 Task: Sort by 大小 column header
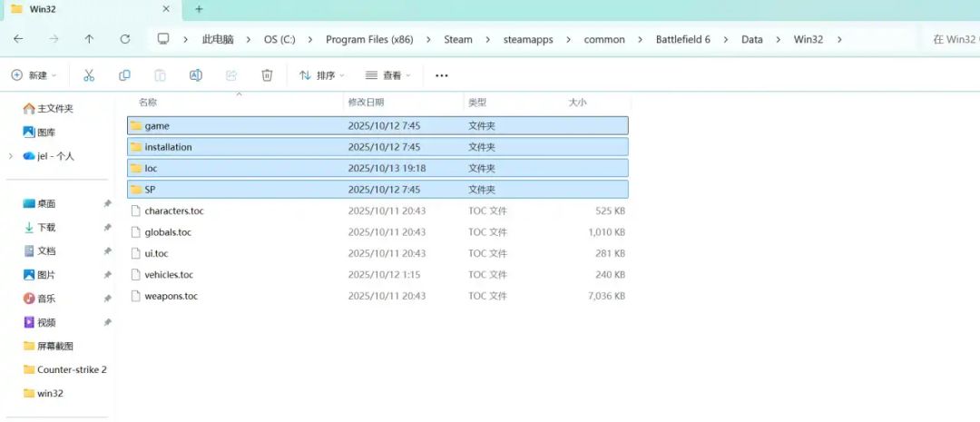click(577, 102)
